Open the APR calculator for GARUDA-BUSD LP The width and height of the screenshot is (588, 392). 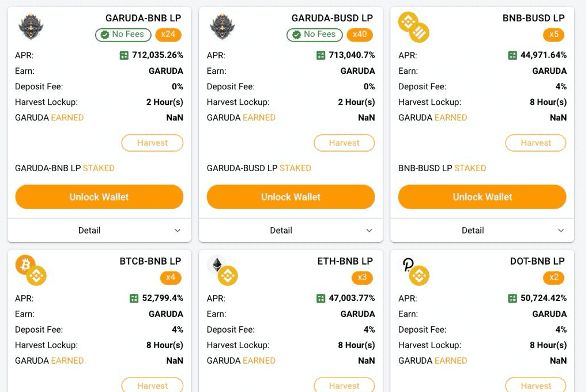click(x=321, y=55)
